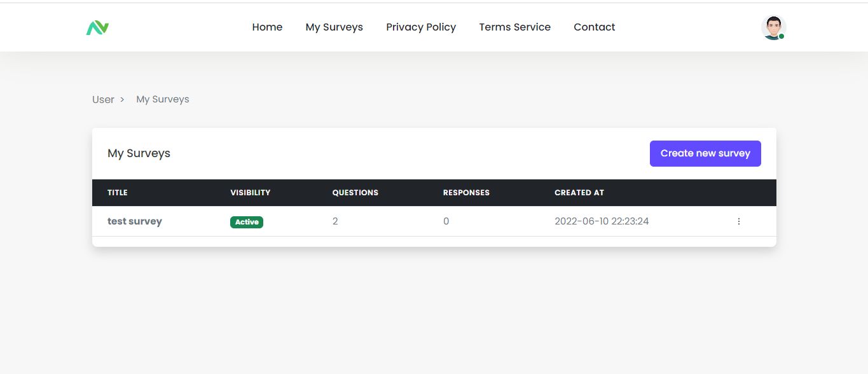Open the user avatar profile menu

point(773,27)
